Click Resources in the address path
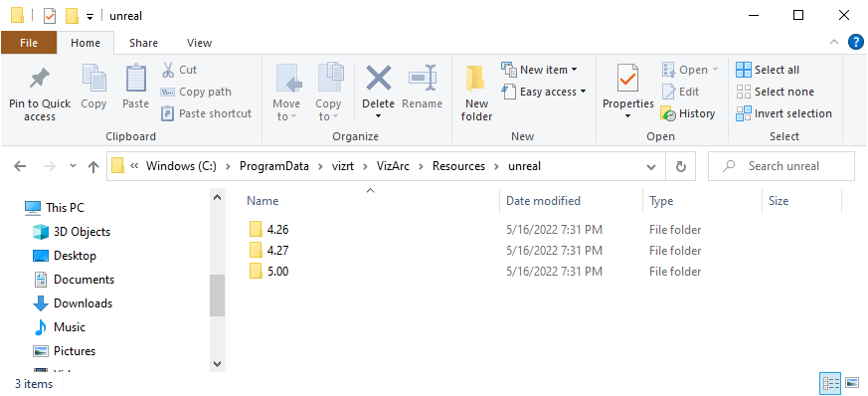The image size is (868, 396). click(x=458, y=166)
